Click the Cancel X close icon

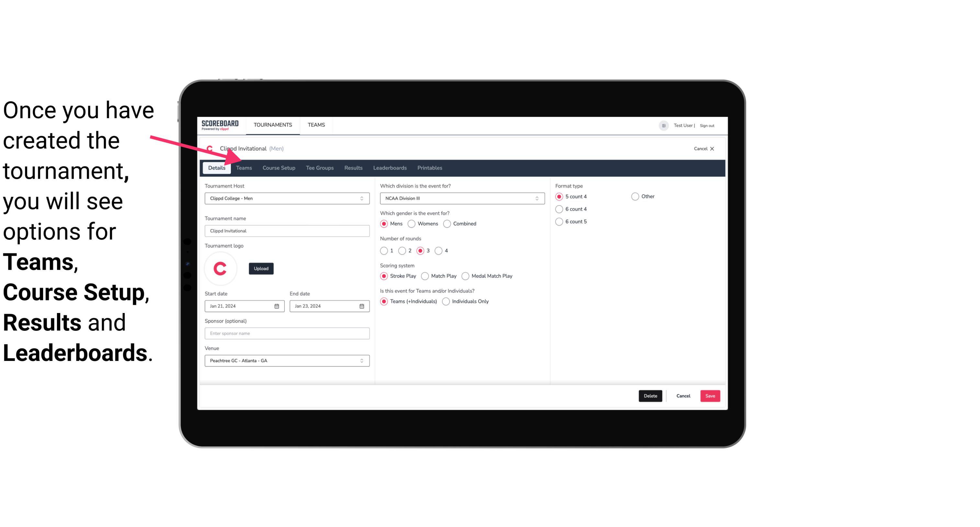(x=712, y=149)
